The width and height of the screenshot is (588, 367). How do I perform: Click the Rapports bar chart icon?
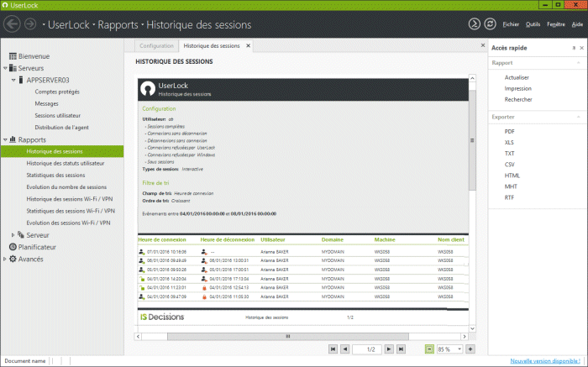(x=13, y=139)
